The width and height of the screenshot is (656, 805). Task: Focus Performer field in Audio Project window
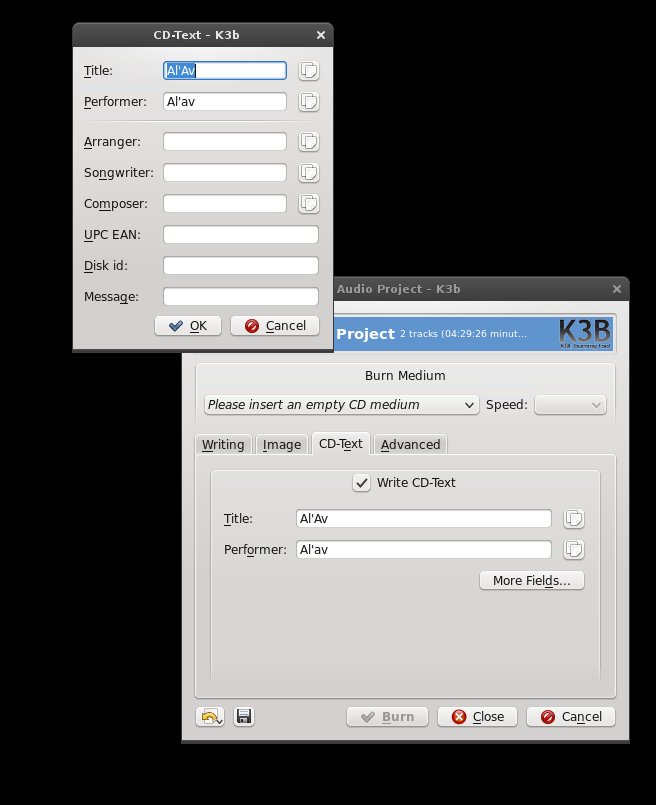tap(424, 549)
